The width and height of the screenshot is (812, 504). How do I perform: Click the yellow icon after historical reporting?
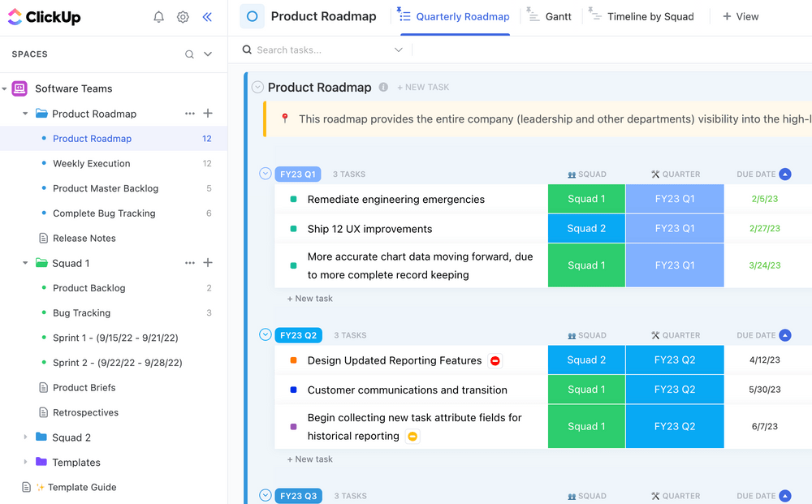coord(412,436)
